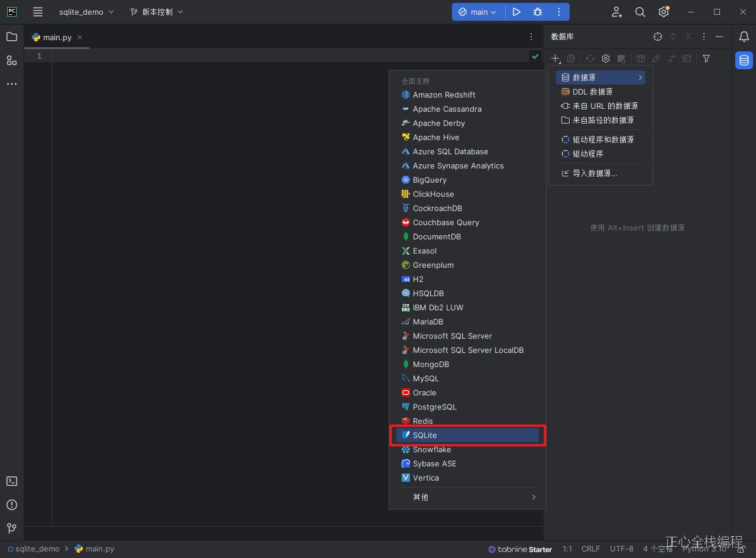Refresh the database tree

(x=590, y=59)
